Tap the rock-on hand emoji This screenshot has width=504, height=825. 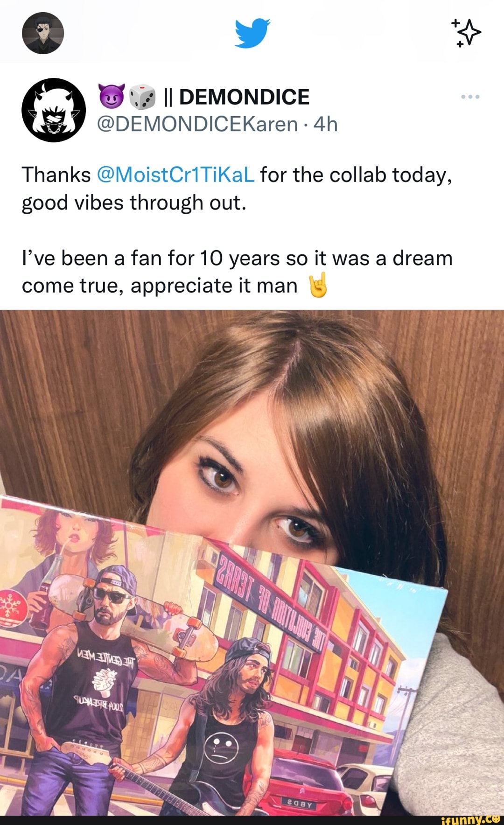pyautogui.click(x=318, y=286)
